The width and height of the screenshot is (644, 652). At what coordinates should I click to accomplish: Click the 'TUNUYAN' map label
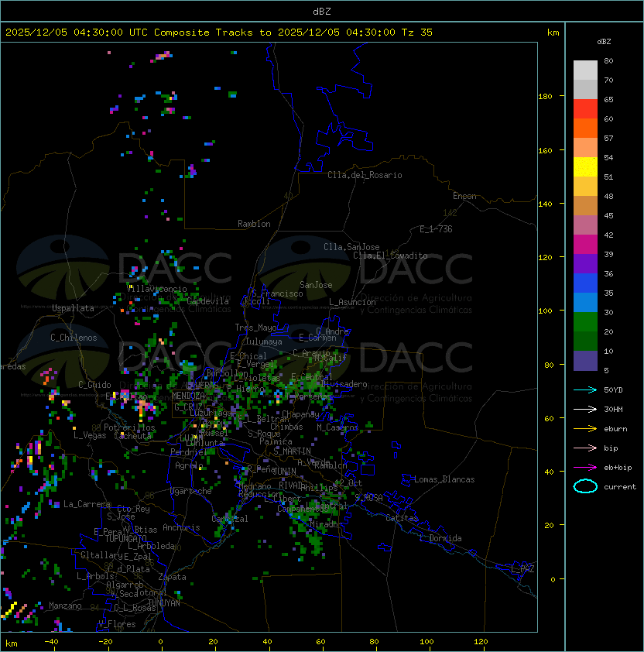click(x=164, y=603)
